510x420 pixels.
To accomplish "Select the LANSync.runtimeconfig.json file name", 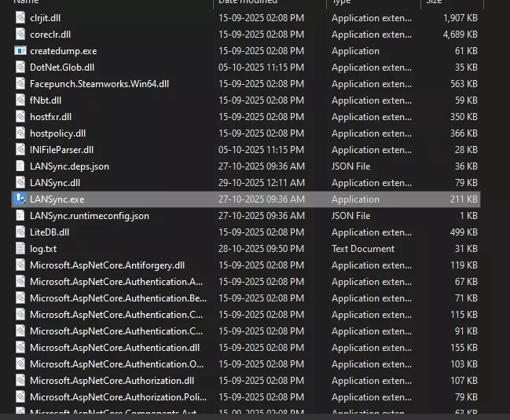I will (x=90, y=216).
